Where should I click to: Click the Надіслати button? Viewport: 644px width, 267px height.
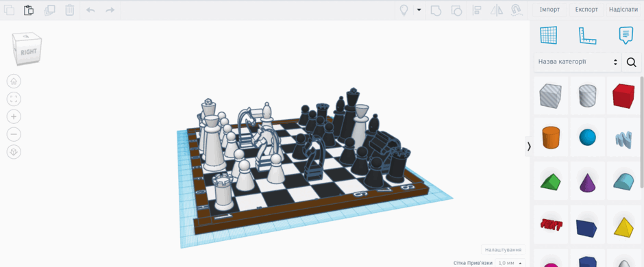[x=623, y=10]
